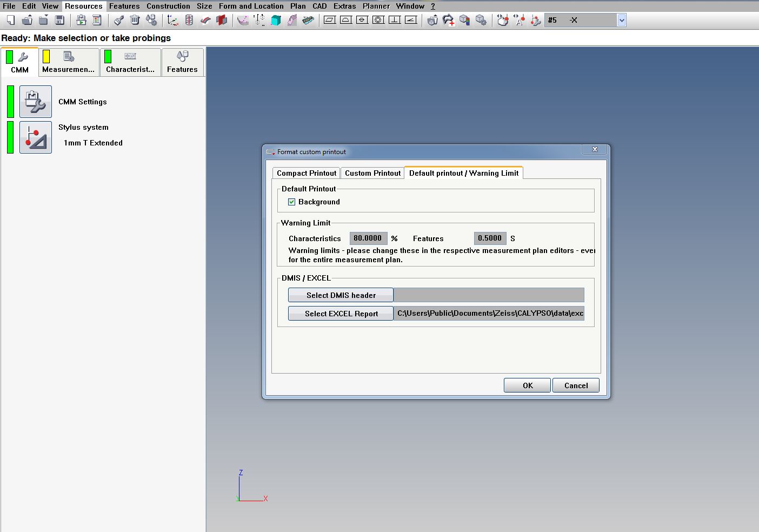Screen dimensions: 759x532
Task: Open the Stylus system icon
Action: [x=36, y=137]
